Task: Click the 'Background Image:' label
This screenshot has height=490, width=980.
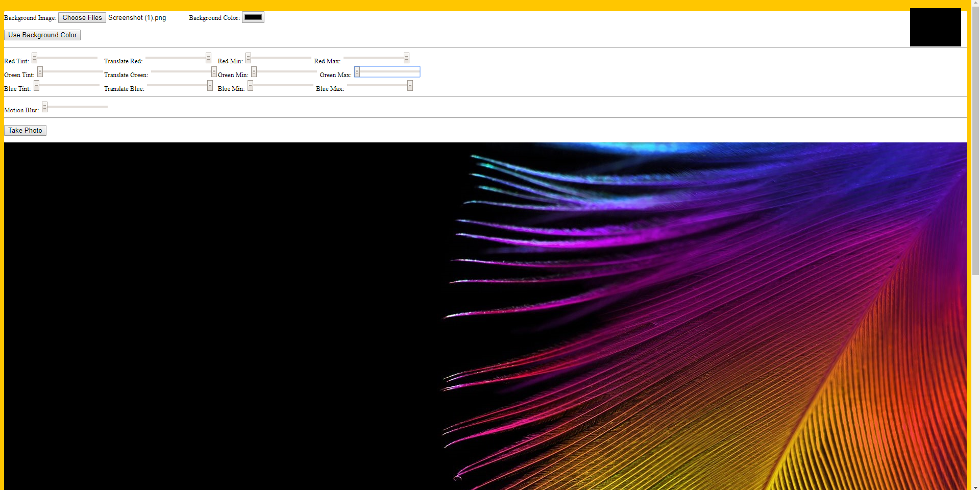Action: [30, 18]
